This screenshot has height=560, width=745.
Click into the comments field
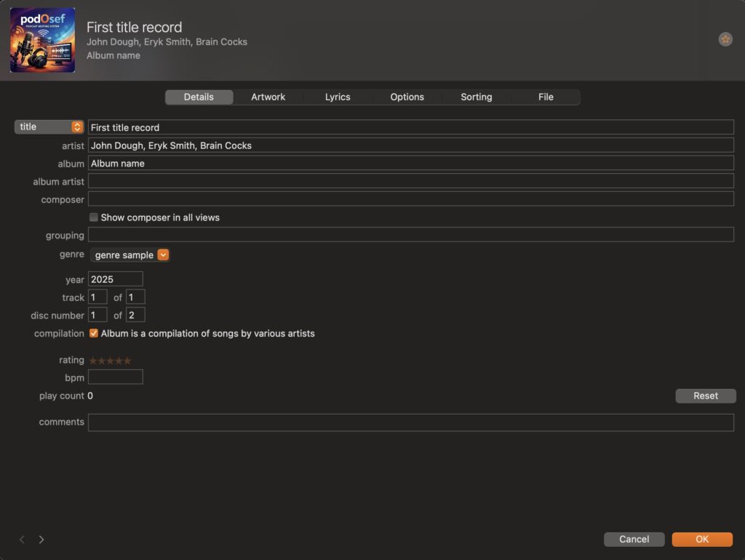click(x=410, y=423)
